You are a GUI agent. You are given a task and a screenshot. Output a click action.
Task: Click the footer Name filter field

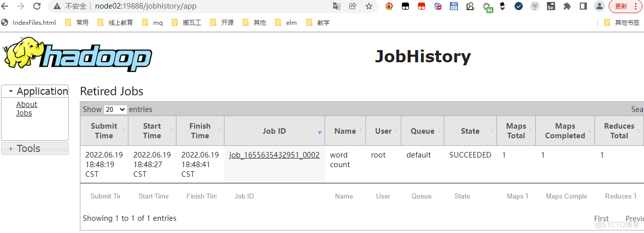[x=345, y=196]
